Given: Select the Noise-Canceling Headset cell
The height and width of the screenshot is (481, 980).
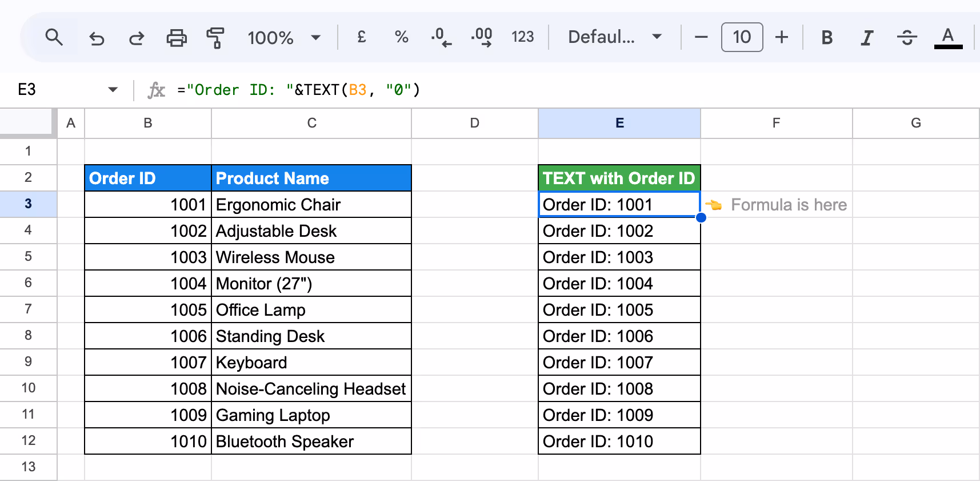Looking at the screenshot, I should 311,388.
